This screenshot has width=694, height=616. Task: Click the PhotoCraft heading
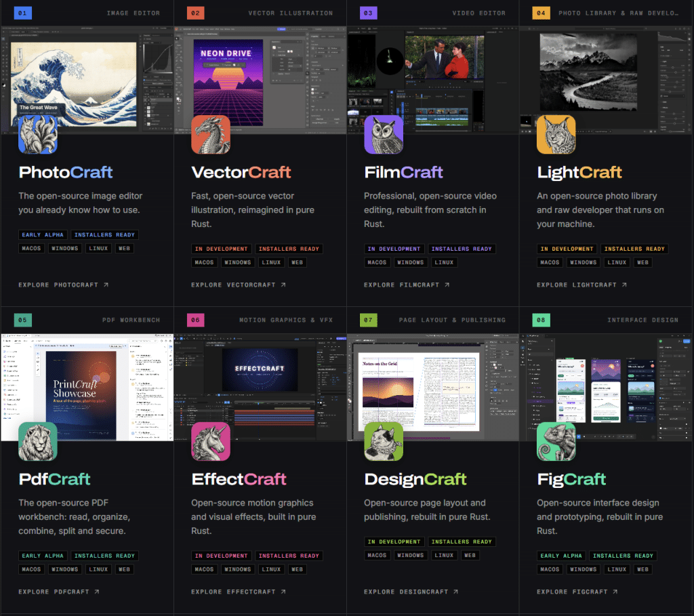66,172
